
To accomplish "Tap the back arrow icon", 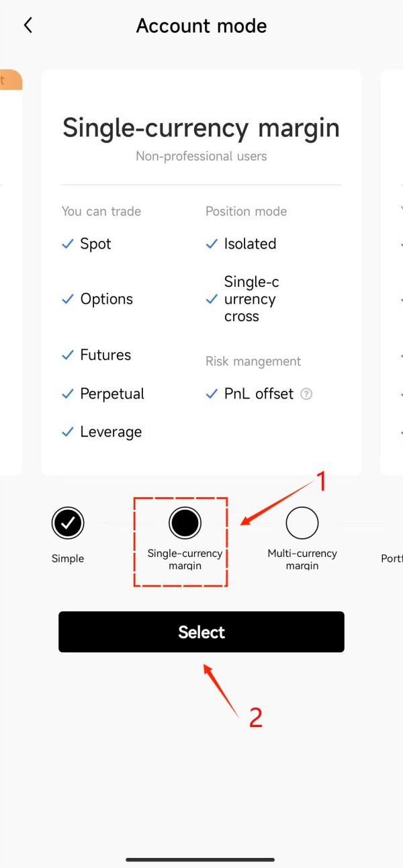I will click(28, 26).
